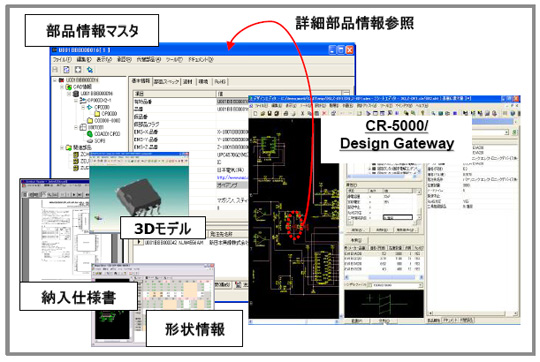Open ツール(T) menu in parts master window
This screenshot has width=540, height=362.
[174, 60]
